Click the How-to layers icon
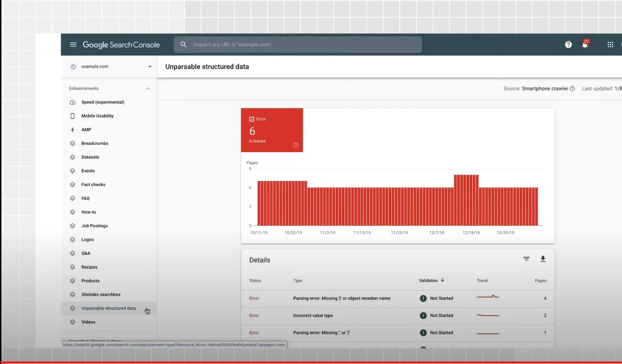The height and width of the screenshot is (364, 622). pos(73,212)
